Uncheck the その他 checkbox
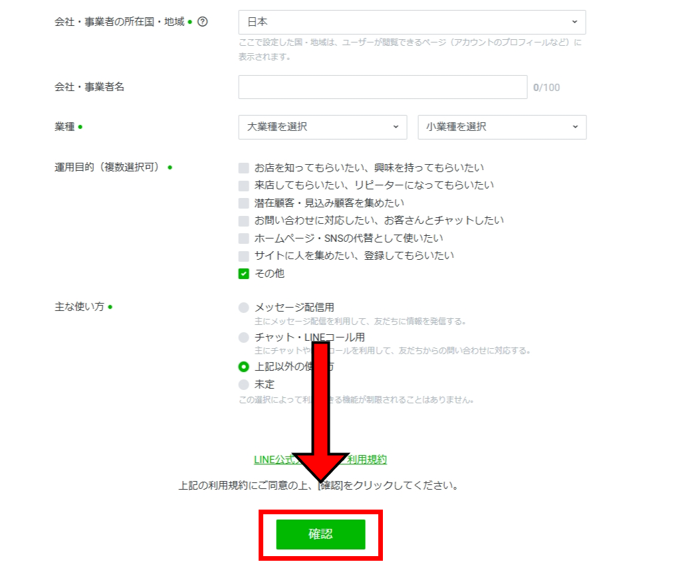 point(244,274)
